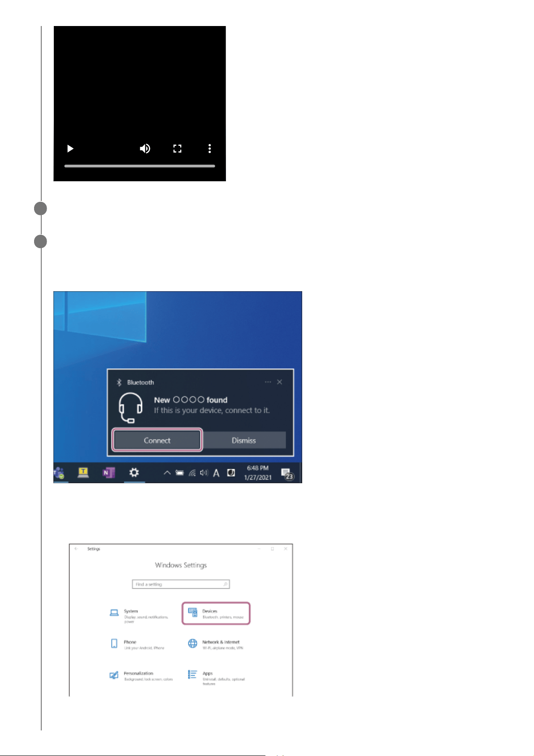Viewport: 534px width, 756px height.
Task: Open Microsoft Teams from the taskbar
Action: point(59,473)
